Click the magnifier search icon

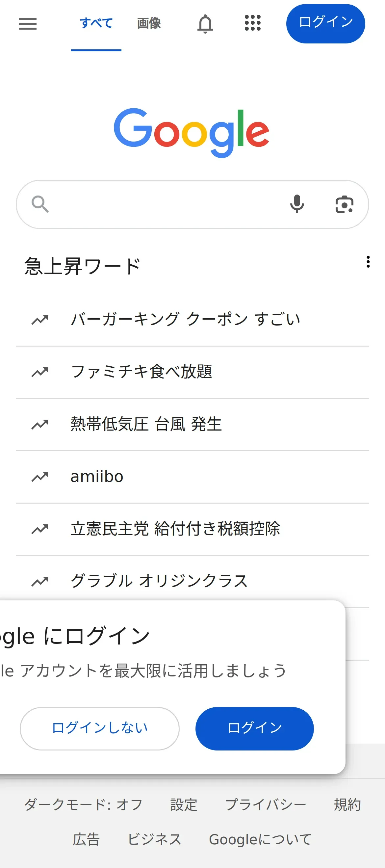tap(40, 204)
